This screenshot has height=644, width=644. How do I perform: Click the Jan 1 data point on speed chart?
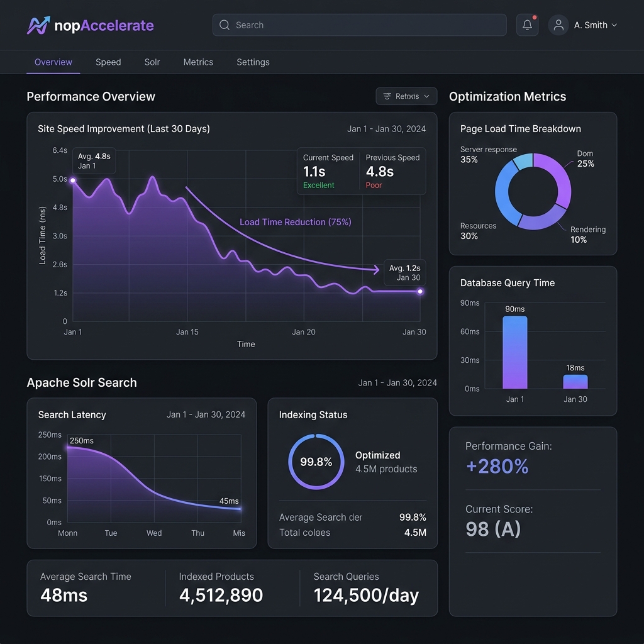coord(73,180)
